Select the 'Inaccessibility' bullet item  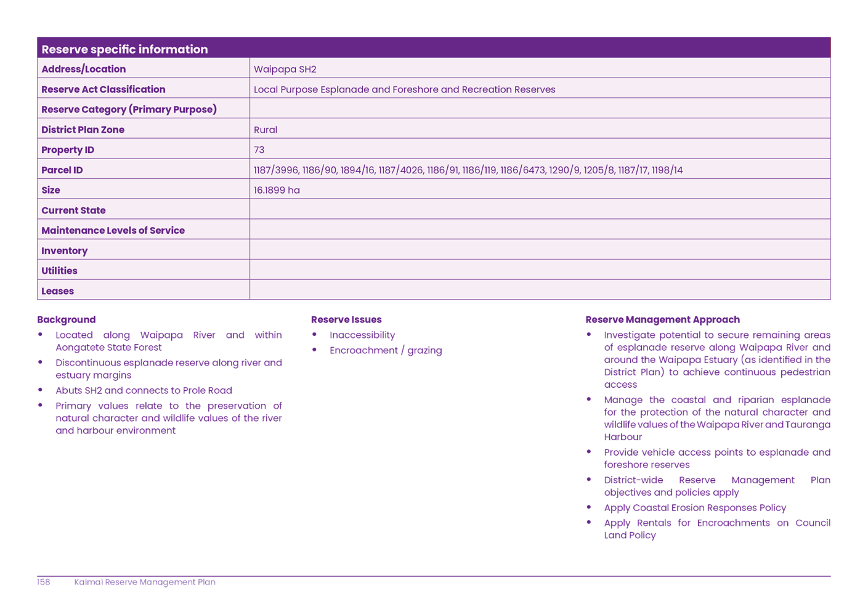[x=362, y=335]
